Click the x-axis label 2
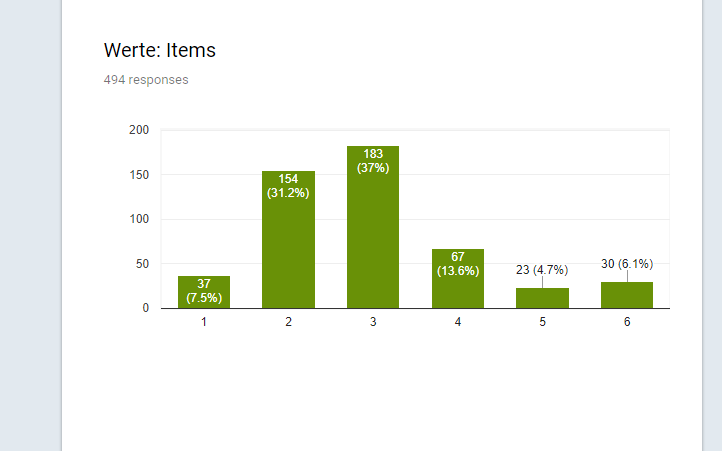This screenshot has width=722, height=451. click(288, 322)
